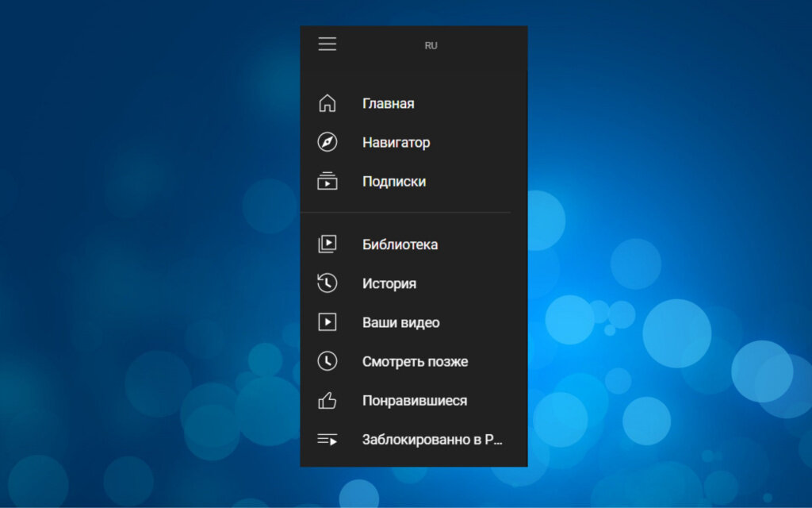The image size is (812, 508).
Task: Click the house icon for Главная
Action: 327,103
